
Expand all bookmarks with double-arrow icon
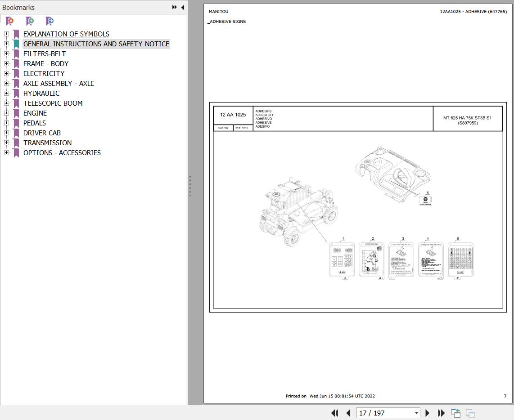coord(174,7)
